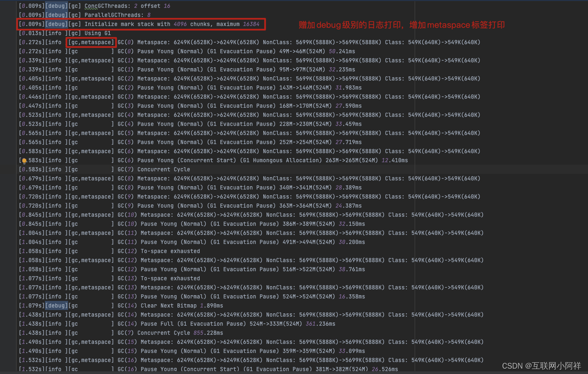Select the '[1.079s]' timestamp

[x=32, y=305]
